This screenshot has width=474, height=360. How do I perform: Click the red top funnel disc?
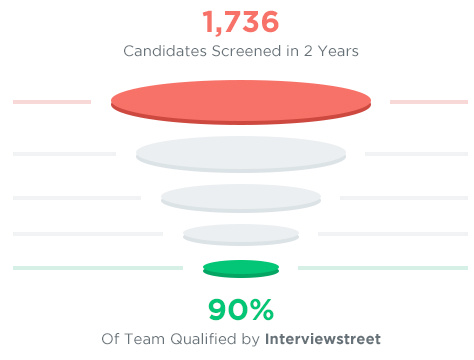click(241, 102)
